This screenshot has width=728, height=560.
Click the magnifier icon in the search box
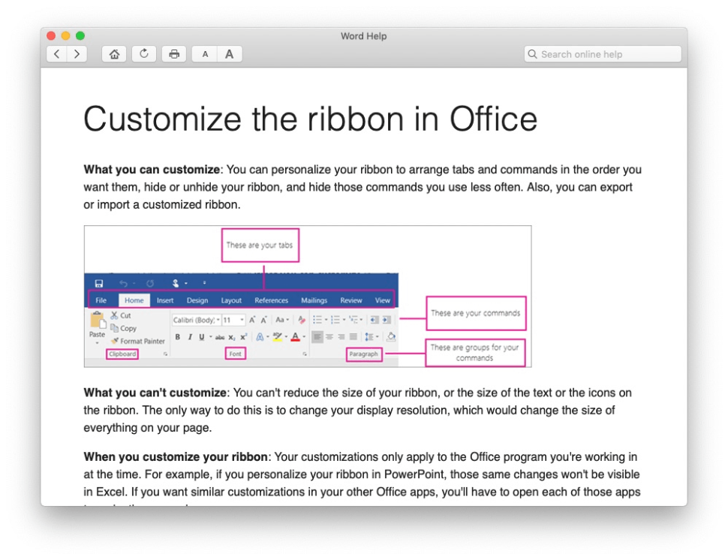pos(533,54)
